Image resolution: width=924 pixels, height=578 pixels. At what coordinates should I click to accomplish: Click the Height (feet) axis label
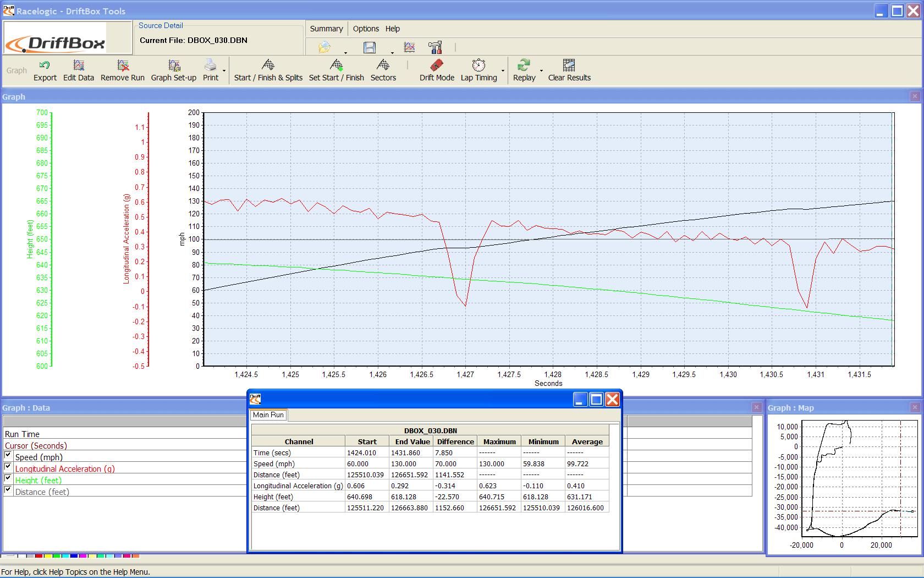pos(30,239)
